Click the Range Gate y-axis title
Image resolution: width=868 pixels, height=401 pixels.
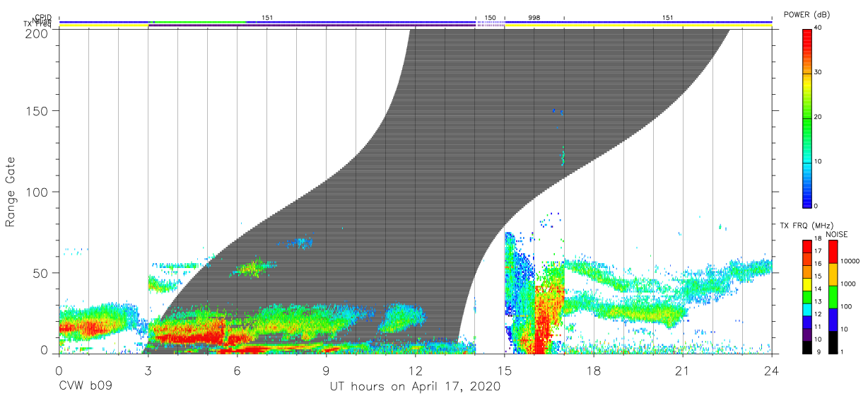[11, 192]
